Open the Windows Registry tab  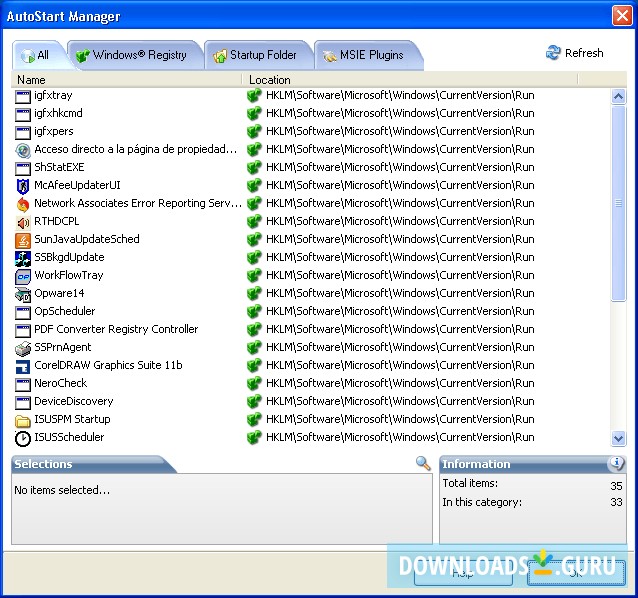[134, 55]
